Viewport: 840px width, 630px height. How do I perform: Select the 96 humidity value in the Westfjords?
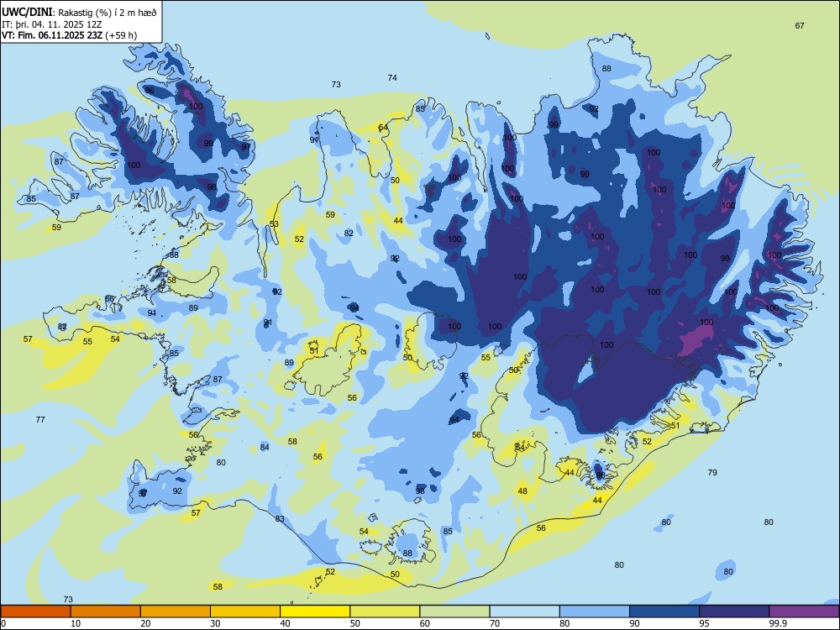[x=150, y=90]
